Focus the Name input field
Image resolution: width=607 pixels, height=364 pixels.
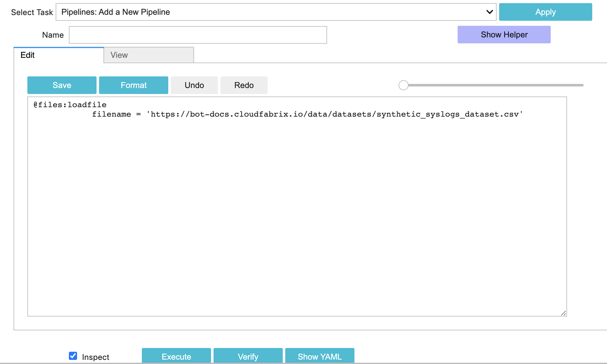pos(198,35)
